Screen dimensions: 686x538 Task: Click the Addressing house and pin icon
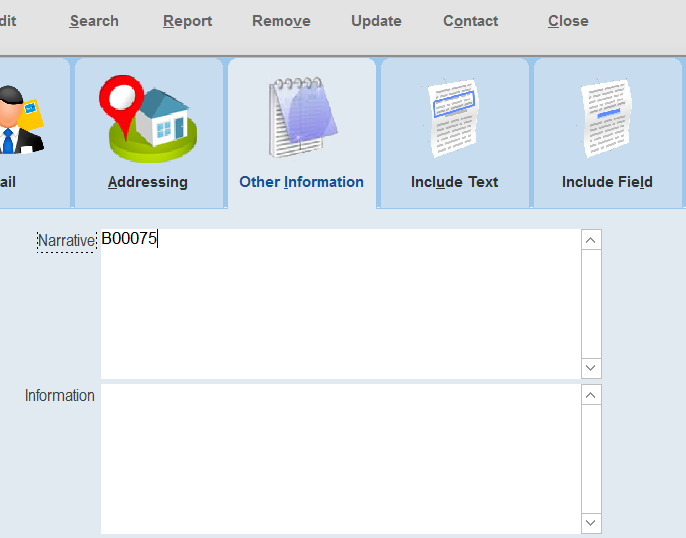[x=148, y=118]
